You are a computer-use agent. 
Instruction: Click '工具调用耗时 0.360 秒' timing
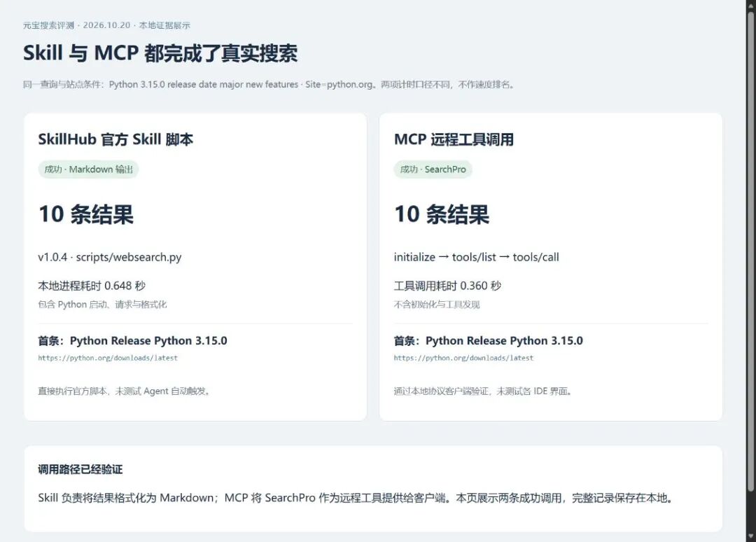[447, 286]
